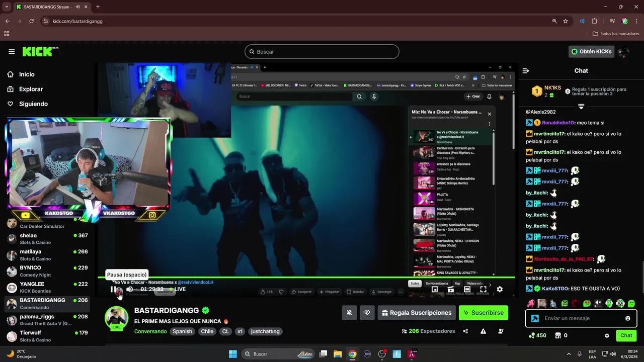Open BASTARDIGANGG channel avatar
The height and width of the screenshot is (362, 644).
[116, 318]
